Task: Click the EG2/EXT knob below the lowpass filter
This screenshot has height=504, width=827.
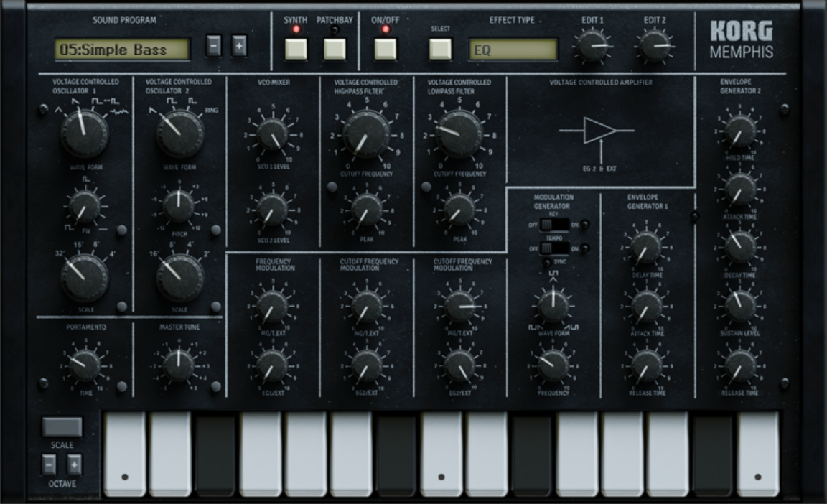Action: (459, 366)
